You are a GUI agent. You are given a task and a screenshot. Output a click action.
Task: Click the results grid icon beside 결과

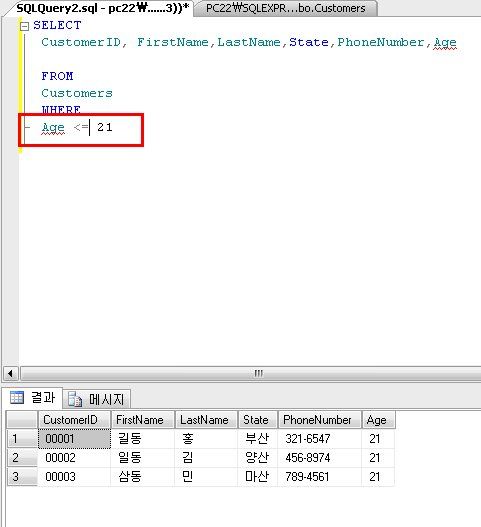pos(17,398)
